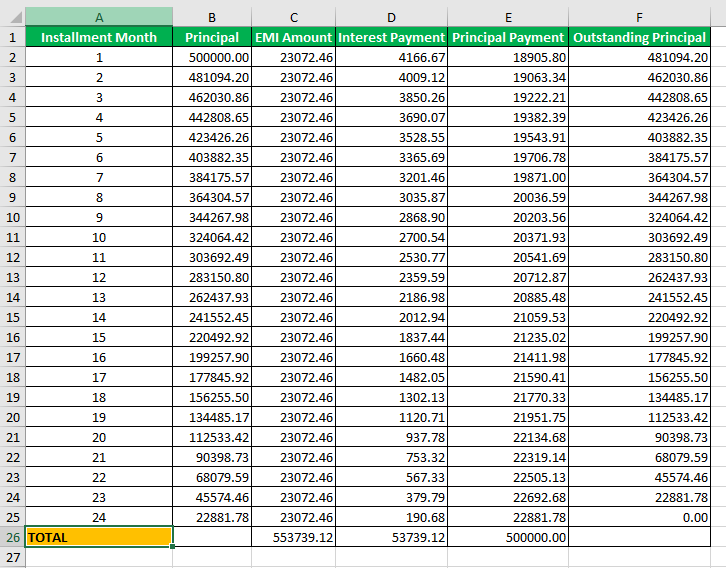Click the principal payment 22319.14

tap(508, 457)
